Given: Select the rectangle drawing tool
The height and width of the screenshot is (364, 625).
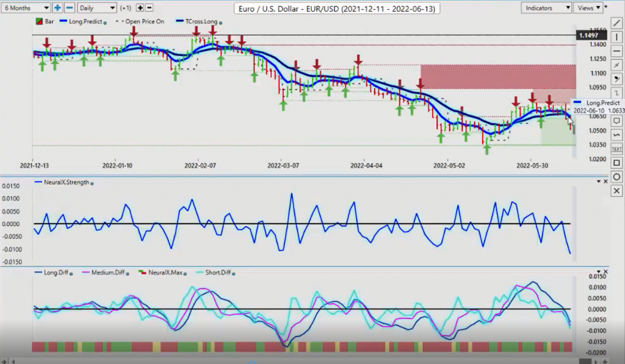Looking at the screenshot, I should 616,163.
